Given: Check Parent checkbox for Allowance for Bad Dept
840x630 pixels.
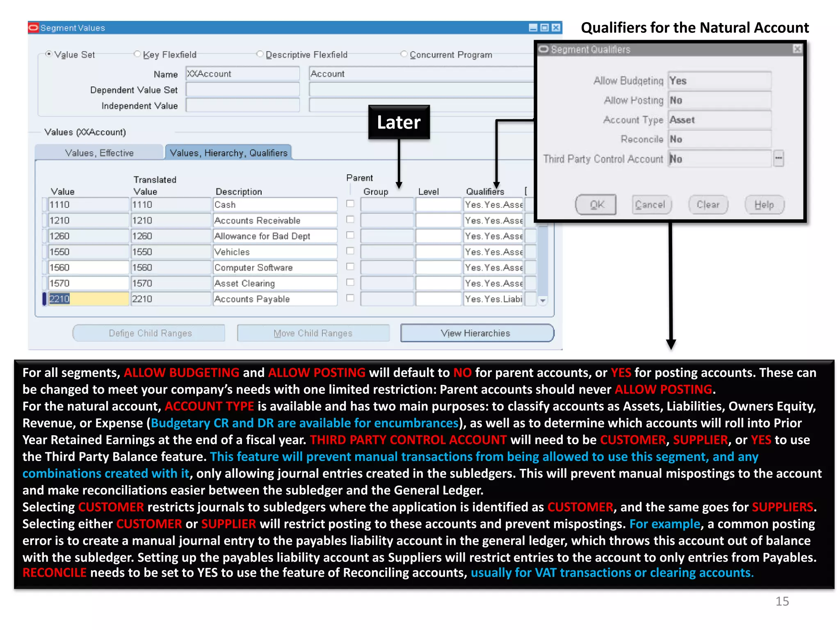Looking at the screenshot, I should click(x=350, y=235).
